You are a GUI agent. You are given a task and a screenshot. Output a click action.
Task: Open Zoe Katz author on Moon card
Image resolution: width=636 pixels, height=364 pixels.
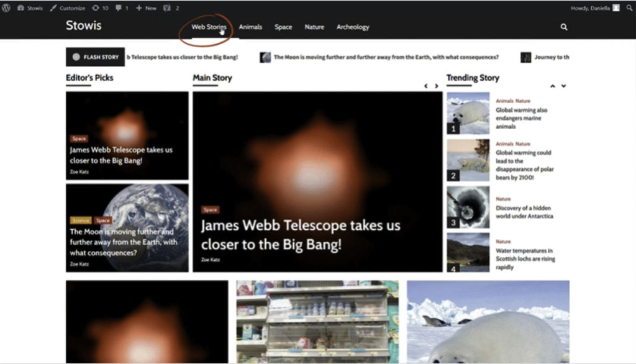(79, 264)
